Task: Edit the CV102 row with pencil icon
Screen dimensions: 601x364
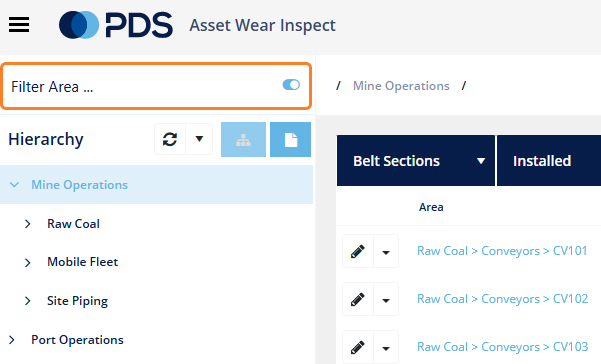Action: point(358,299)
